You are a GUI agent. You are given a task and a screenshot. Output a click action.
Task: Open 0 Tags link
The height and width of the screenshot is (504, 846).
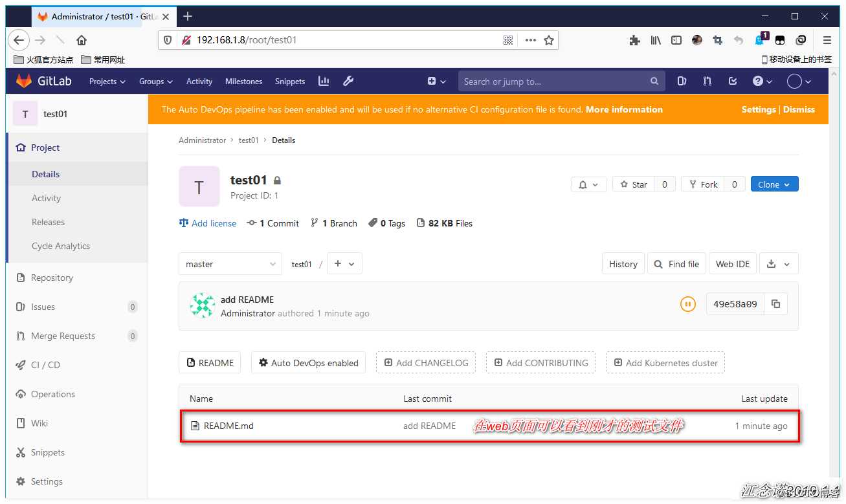(x=387, y=223)
